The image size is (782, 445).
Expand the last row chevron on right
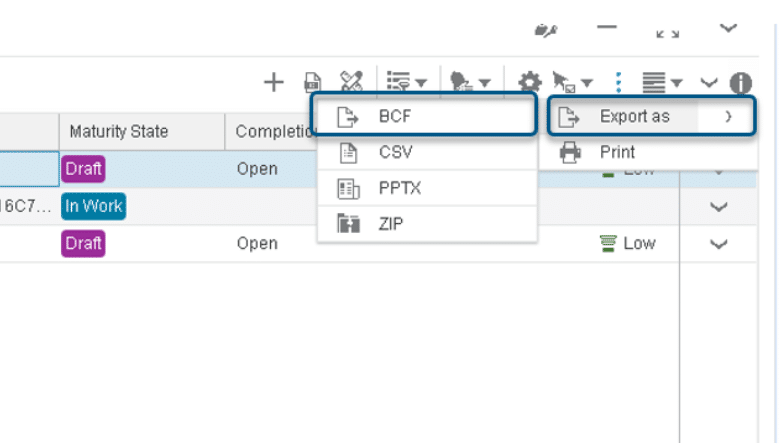718,244
